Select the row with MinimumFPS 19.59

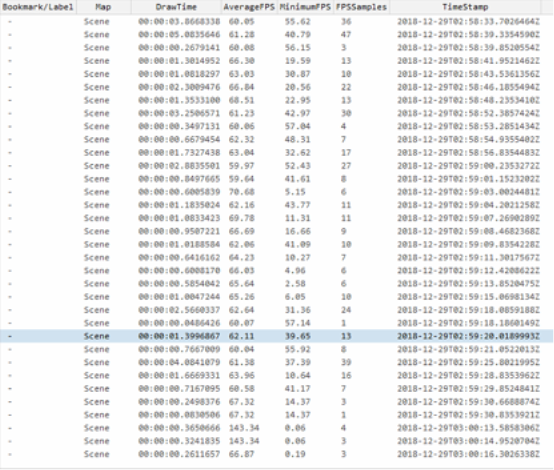tap(277, 61)
